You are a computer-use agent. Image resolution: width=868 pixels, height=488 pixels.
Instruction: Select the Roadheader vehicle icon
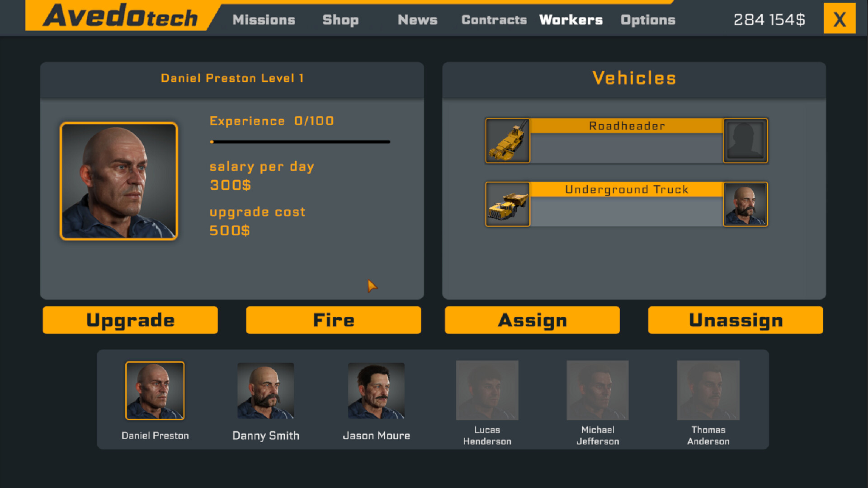pos(507,140)
